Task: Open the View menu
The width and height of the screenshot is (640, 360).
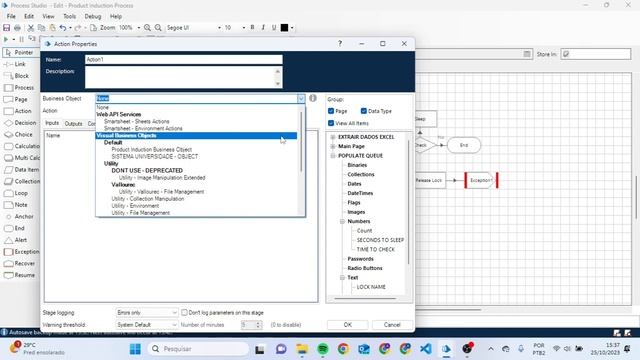Action: 48,16
